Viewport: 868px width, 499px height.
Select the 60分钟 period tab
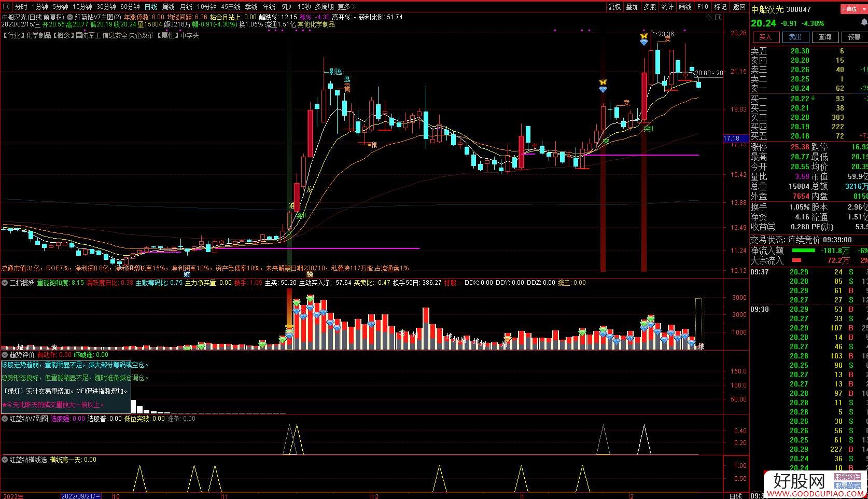[130, 7]
